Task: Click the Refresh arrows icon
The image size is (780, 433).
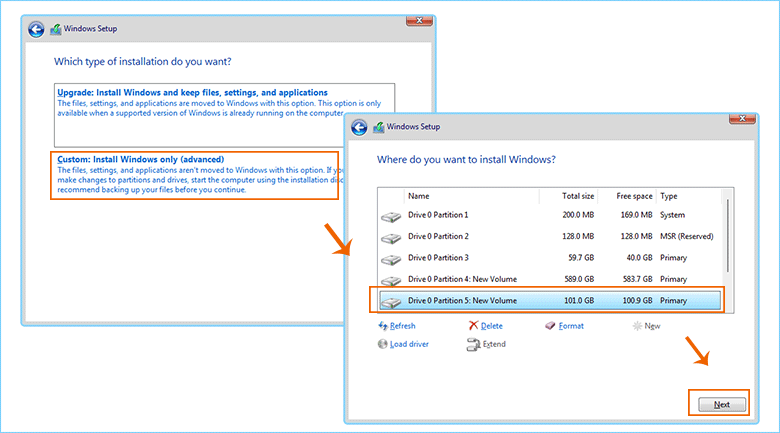Action: [x=383, y=326]
